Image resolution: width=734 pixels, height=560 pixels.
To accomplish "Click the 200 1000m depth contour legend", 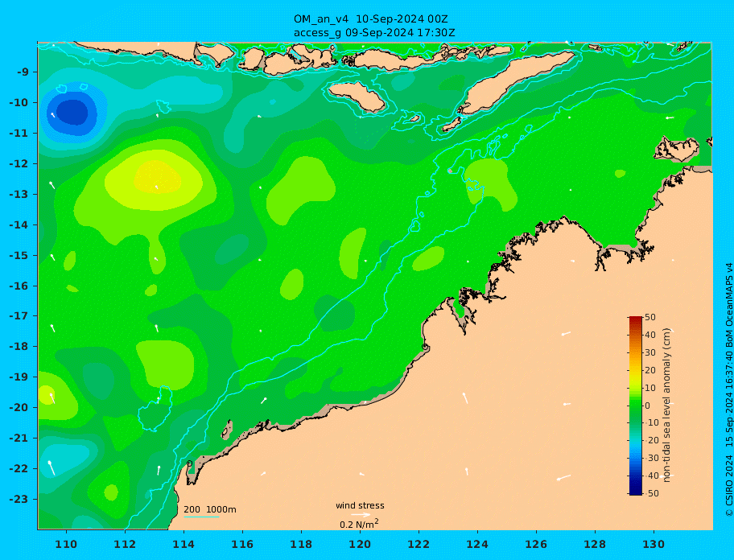I will [x=210, y=509].
